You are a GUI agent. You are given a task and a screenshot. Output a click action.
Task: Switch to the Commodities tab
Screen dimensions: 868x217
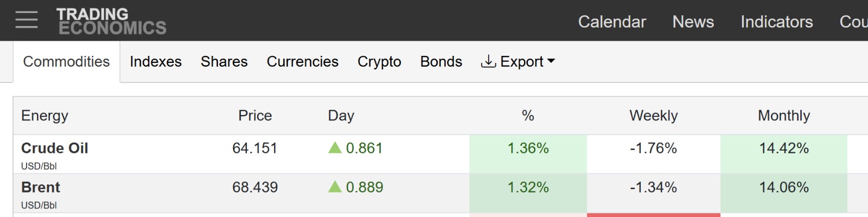pyautogui.click(x=66, y=62)
